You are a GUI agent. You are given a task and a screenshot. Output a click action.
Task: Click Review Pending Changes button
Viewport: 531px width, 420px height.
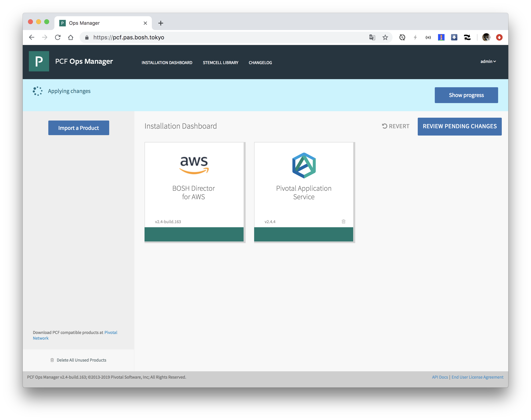[x=459, y=126]
